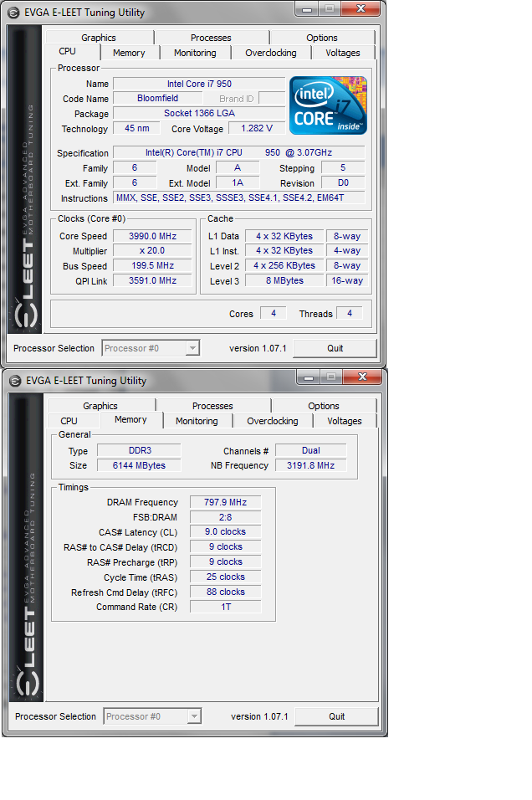532x800 pixels.
Task: Click the Stepping value '5'
Action: click(343, 168)
